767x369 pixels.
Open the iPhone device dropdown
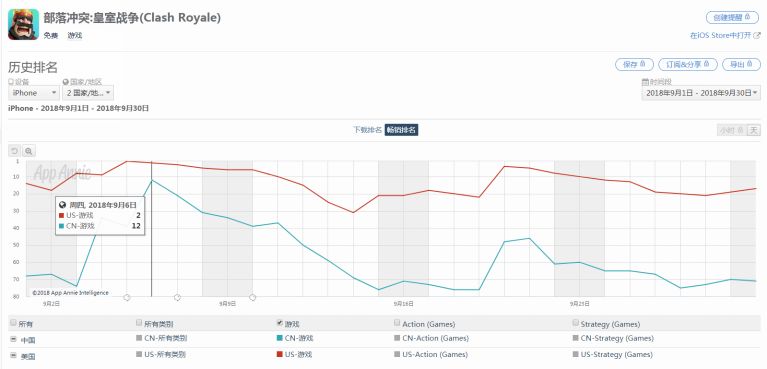(34, 93)
